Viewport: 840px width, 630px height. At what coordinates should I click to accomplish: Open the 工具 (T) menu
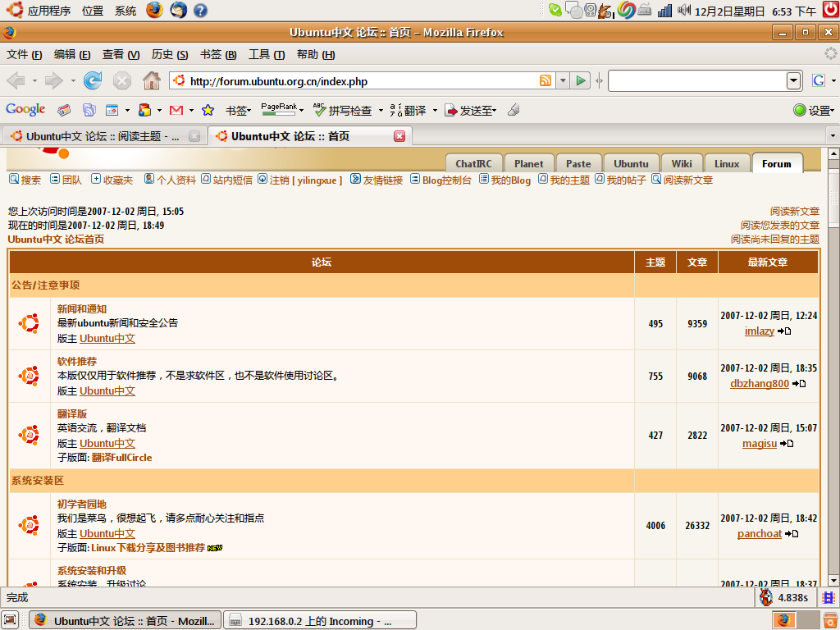click(267, 55)
